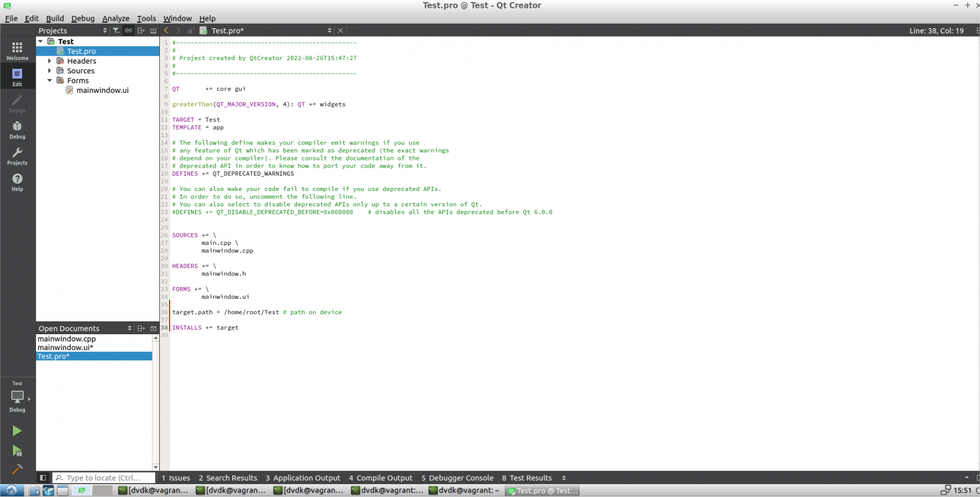
Task: Open the Analyze menu
Action: pyautogui.click(x=115, y=18)
